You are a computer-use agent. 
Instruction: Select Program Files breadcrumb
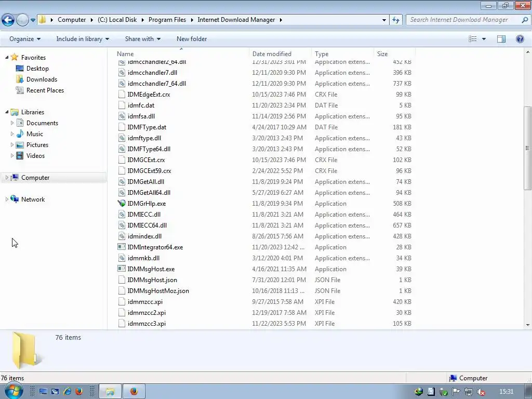167,20
